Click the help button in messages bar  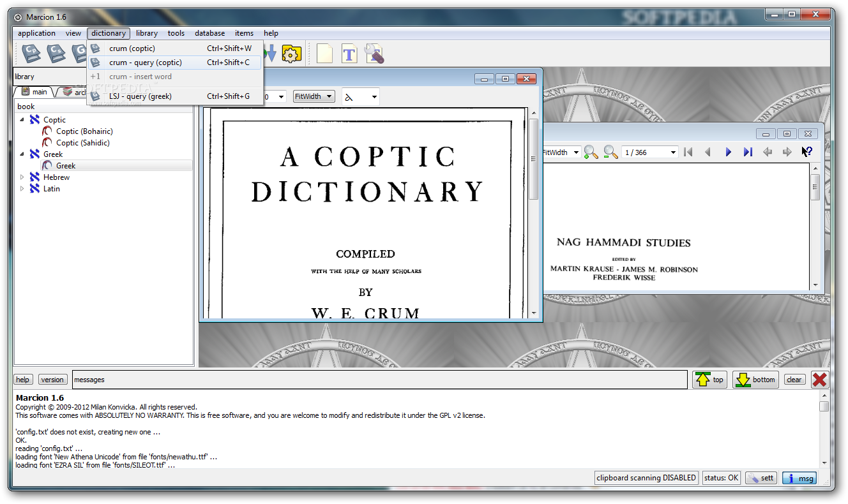pyautogui.click(x=22, y=380)
